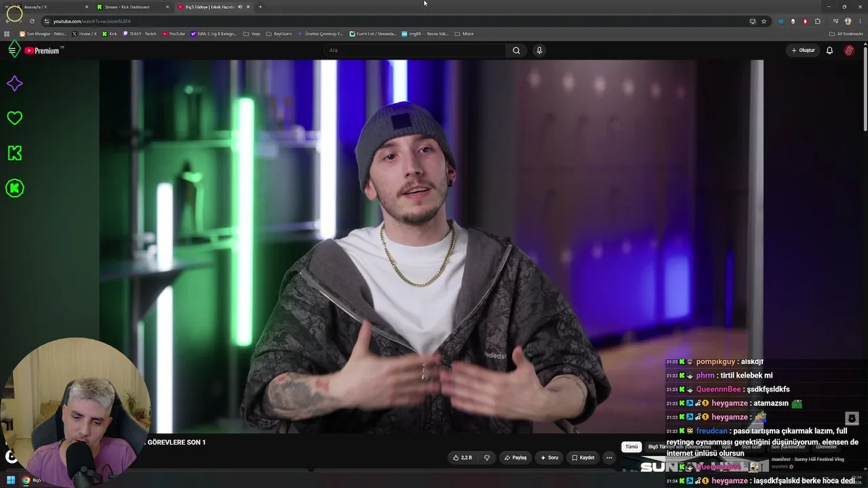
Task: Click the red shield extension icon
Action: (806, 21)
